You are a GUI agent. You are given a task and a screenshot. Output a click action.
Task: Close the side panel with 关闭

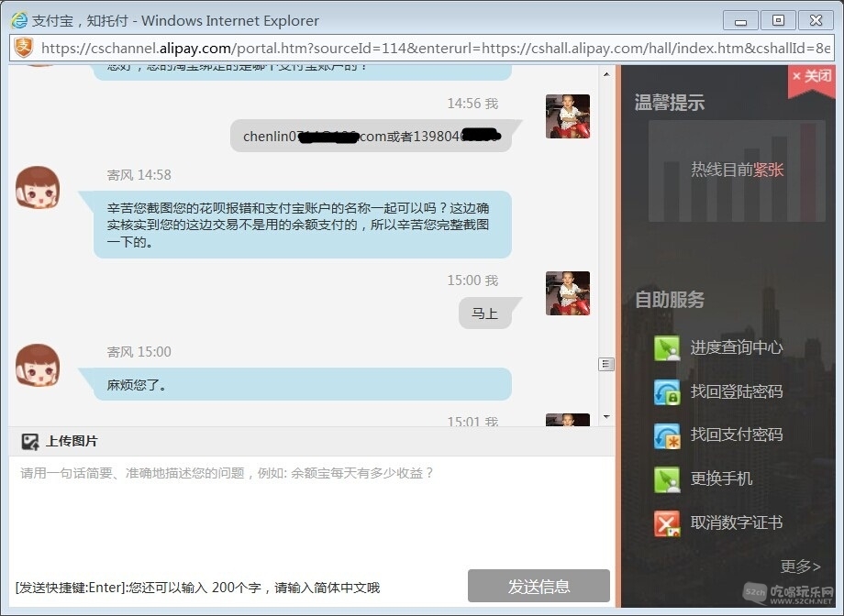tap(812, 76)
